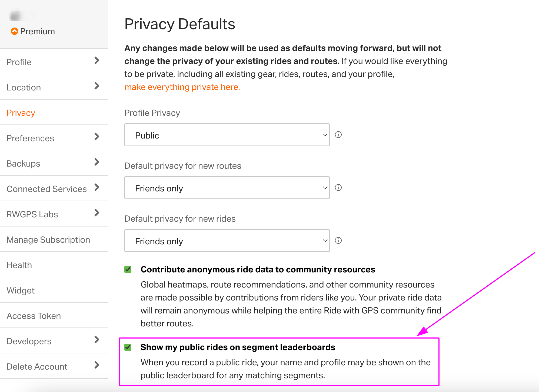Toggle Show my public rides on leaderboards
539x392 pixels.
pyautogui.click(x=128, y=347)
